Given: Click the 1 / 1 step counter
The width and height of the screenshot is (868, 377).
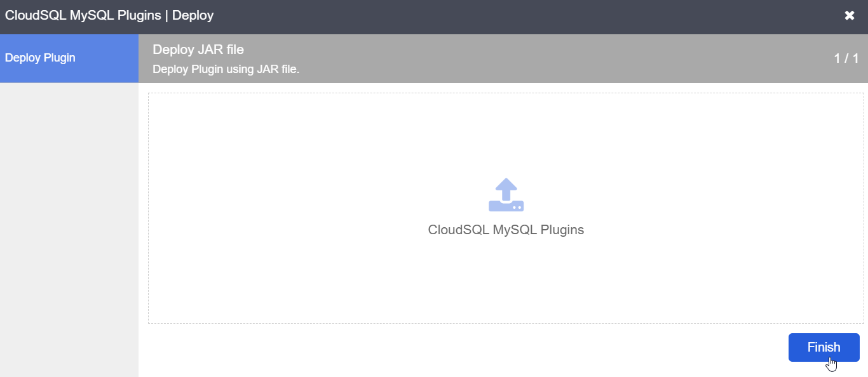Looking at the screenshot, I should point(846,58).
